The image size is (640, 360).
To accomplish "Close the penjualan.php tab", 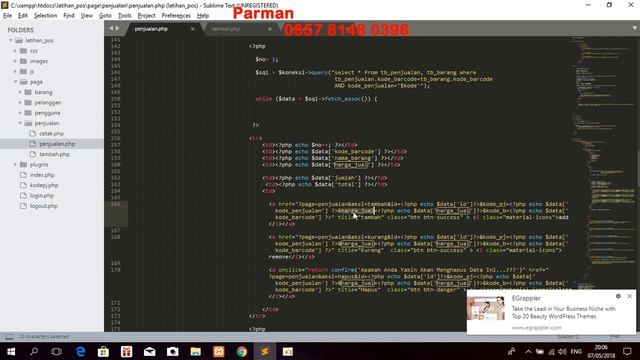I will 193,29.
